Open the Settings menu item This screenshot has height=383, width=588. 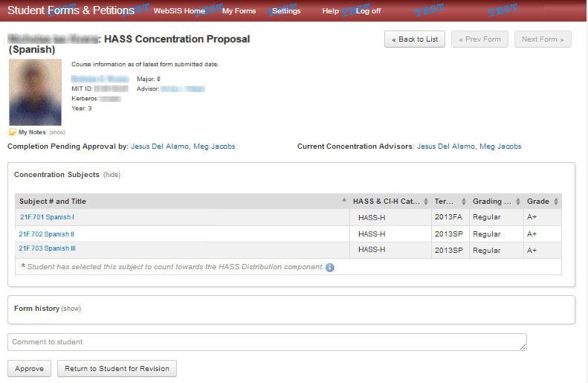tap(286, 11)
